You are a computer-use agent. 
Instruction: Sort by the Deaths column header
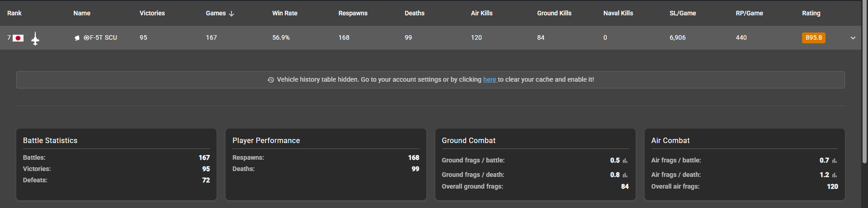[x=414, y=13]
